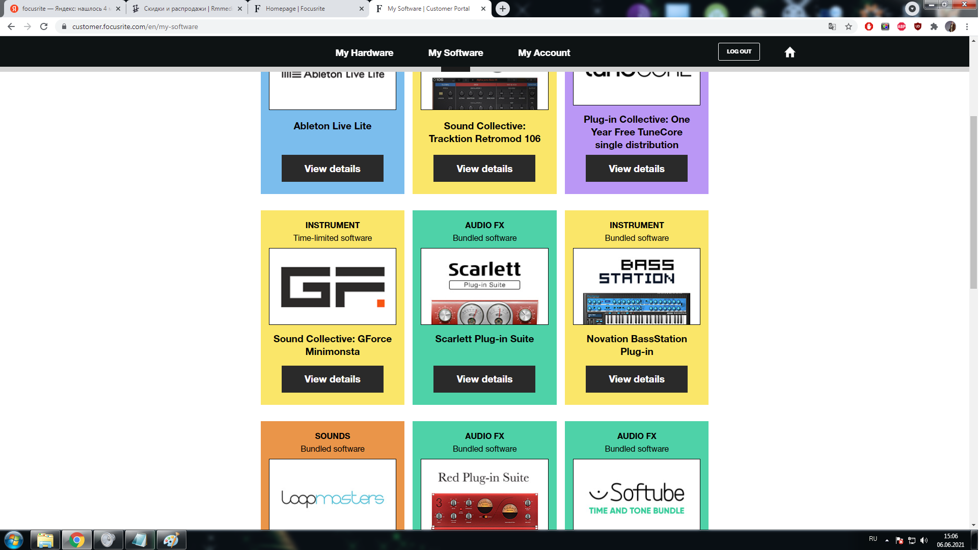Viewport: 980px width, 550px height.
Task: Open the My Account menu item
Action: click(545, 53)
